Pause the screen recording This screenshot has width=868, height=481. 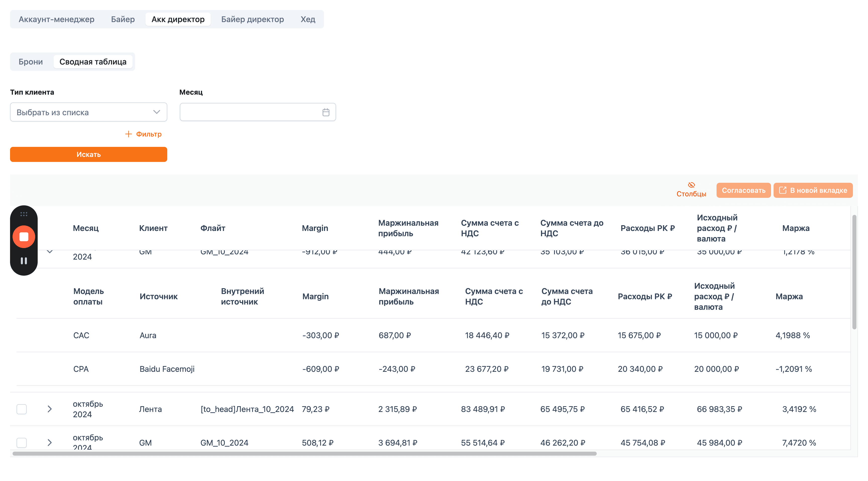coord(24,261)
